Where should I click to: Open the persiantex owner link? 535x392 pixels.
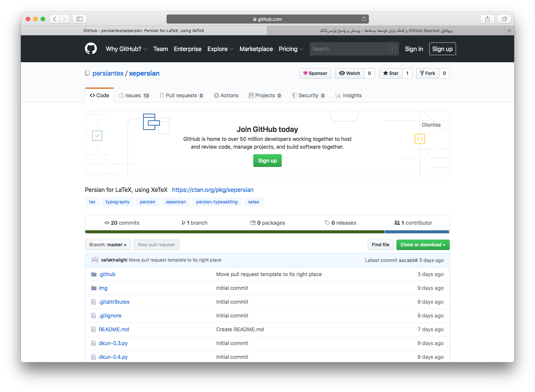tap(108, 73)
